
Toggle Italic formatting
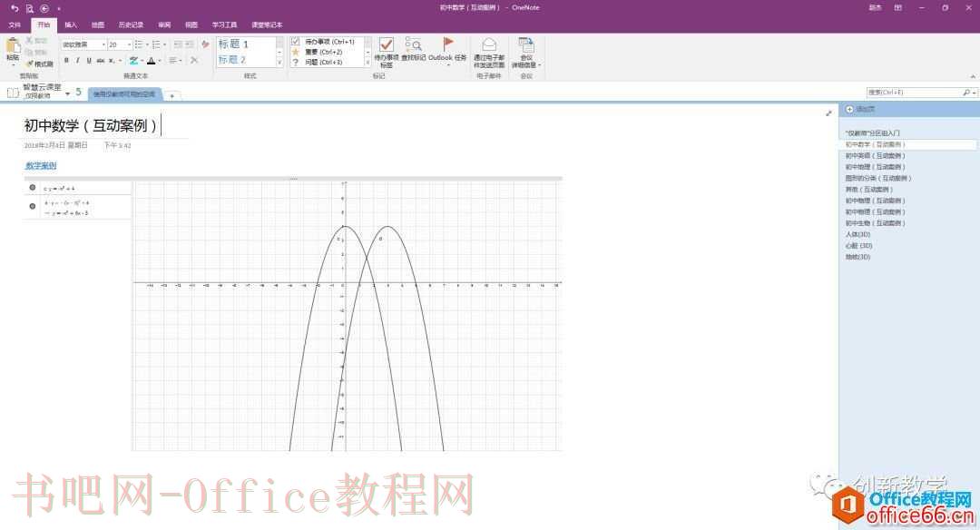click(77, 61)
